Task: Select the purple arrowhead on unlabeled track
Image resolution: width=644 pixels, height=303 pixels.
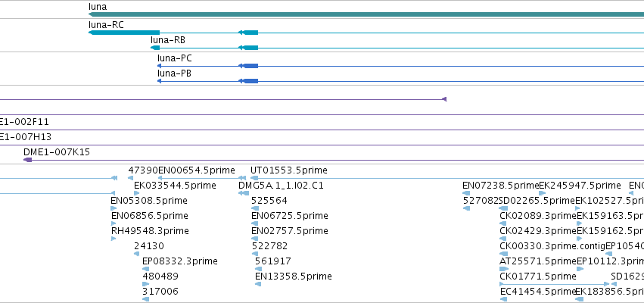Action: (x=443, y=99)
